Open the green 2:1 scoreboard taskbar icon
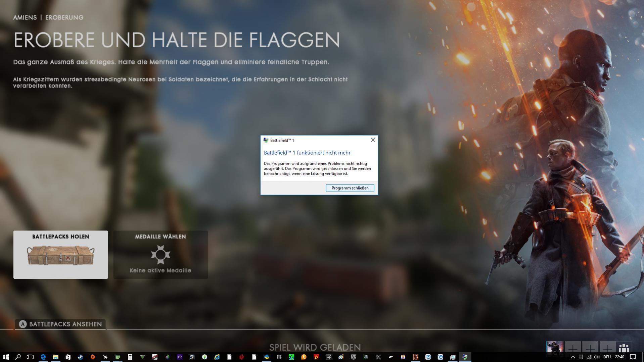 pyautogui.click(x=291, y=357)
